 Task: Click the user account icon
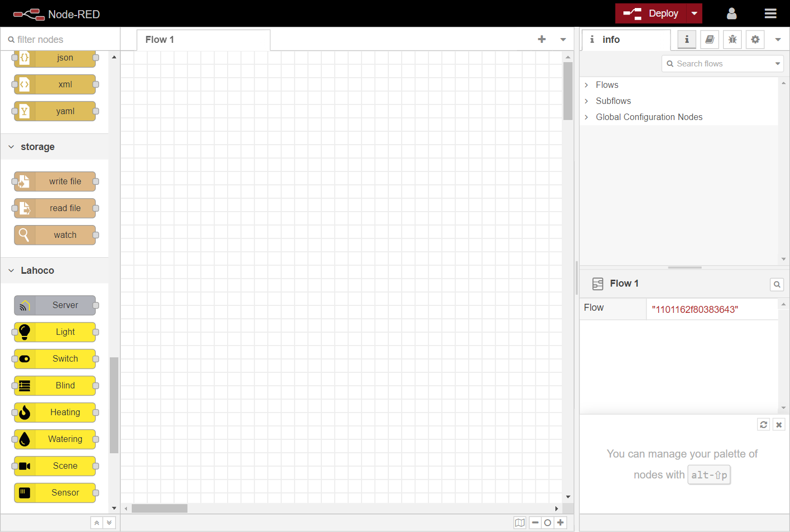(732, 14)
